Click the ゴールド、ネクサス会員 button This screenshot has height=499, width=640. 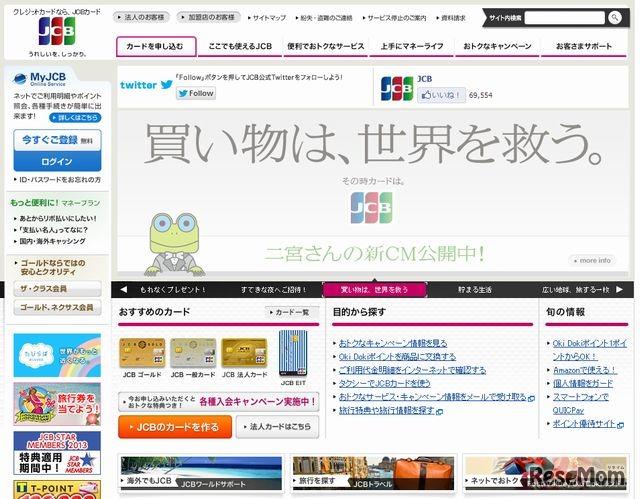(57, 307)
